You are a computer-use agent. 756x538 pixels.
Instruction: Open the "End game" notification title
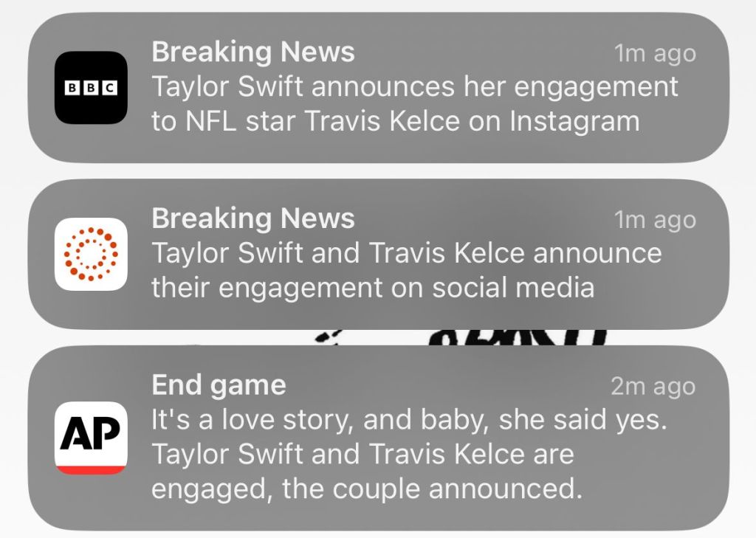pos(219,385)
